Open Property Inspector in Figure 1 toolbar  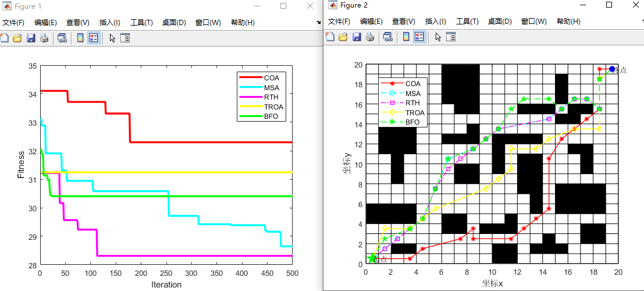(124, 38)
